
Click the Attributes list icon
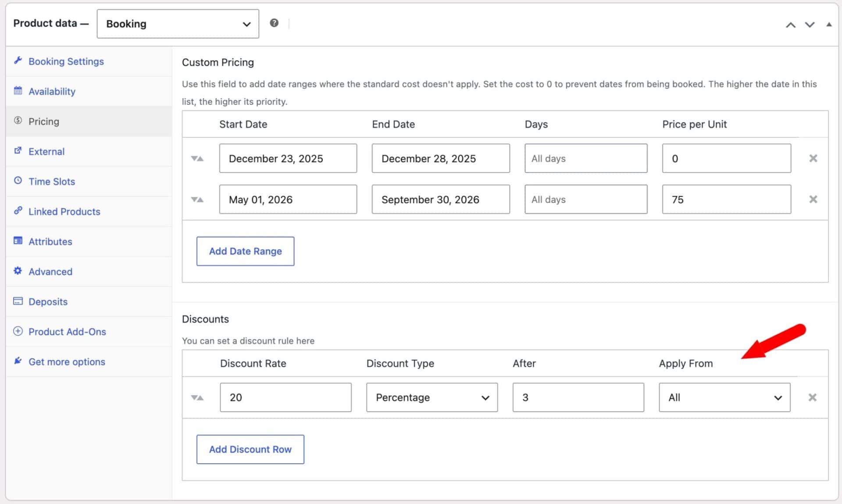click(18, 241)
